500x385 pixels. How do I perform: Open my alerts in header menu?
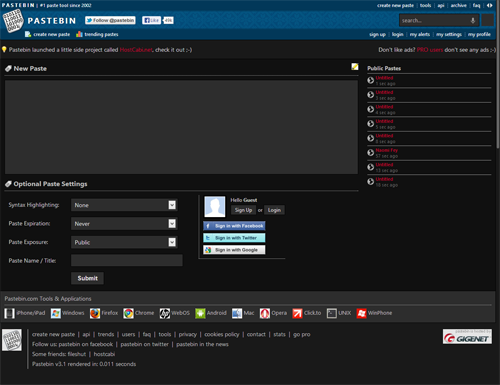click(x=420, y=34)
